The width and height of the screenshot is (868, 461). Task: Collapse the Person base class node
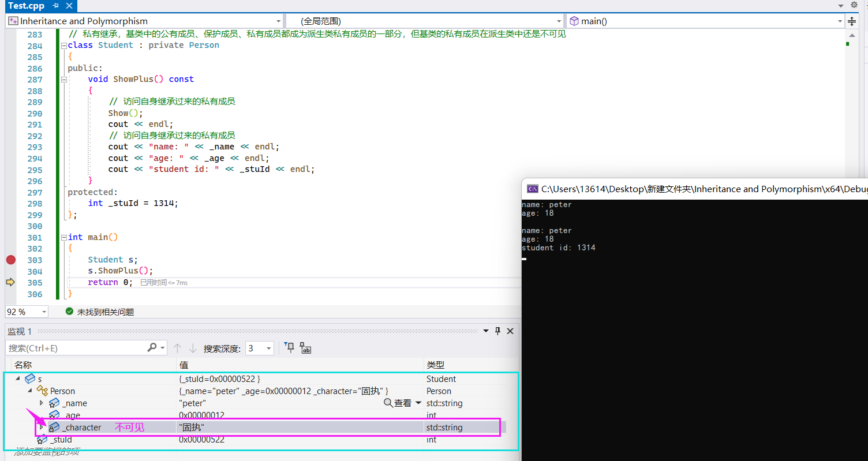(x=29, y=391)
